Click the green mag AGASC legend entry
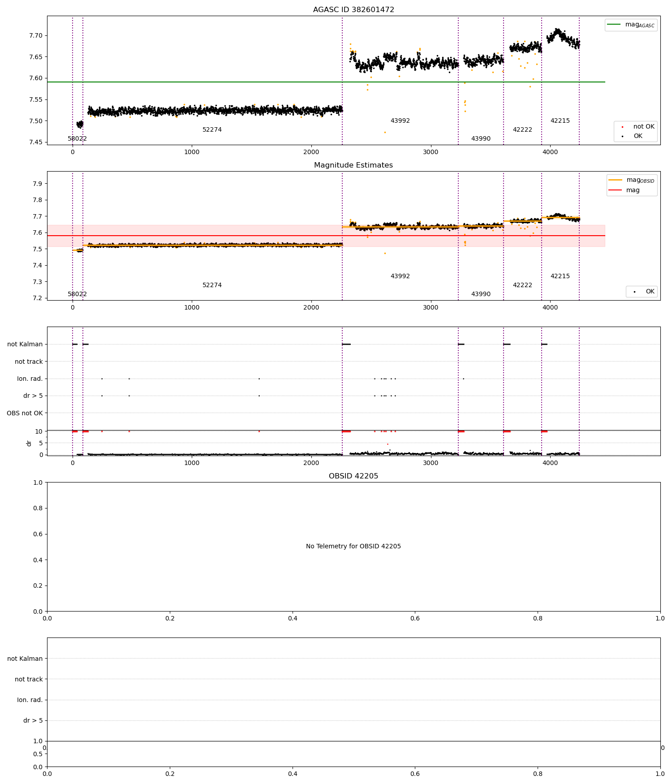Image resolution: width=672 pixels, height=784 pixels. click(x=631, y=25)
